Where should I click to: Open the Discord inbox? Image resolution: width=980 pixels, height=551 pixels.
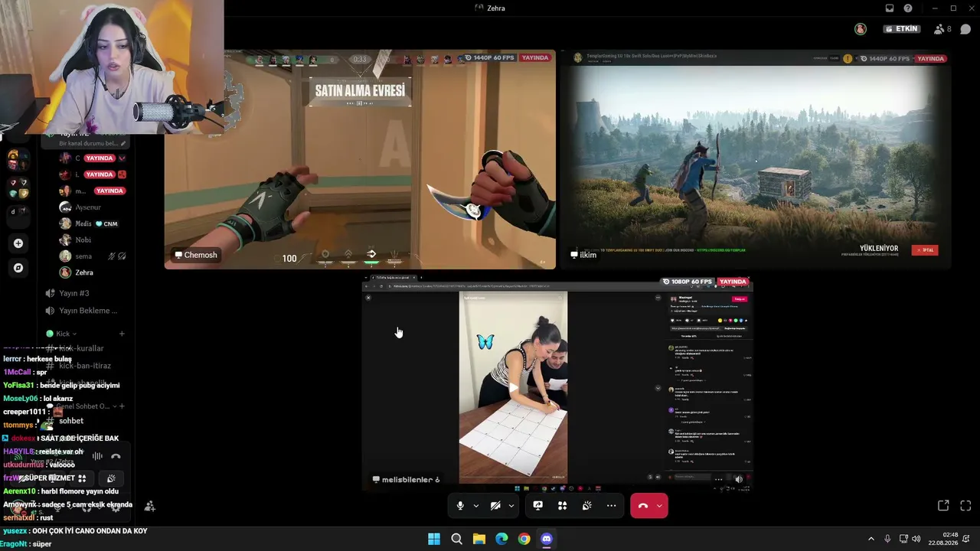890,8
